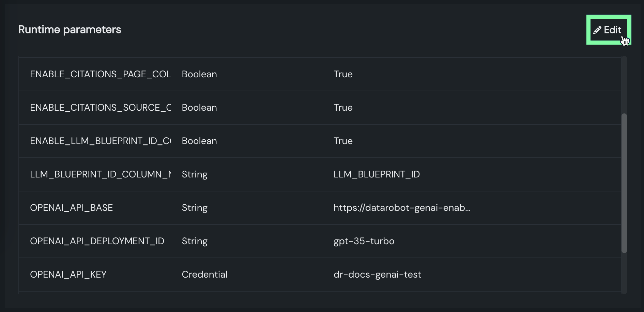Click the LLM_BLUEPRINT_ID value cell
The height and width of the screenshot is (312, 644).
coord(376,174)
